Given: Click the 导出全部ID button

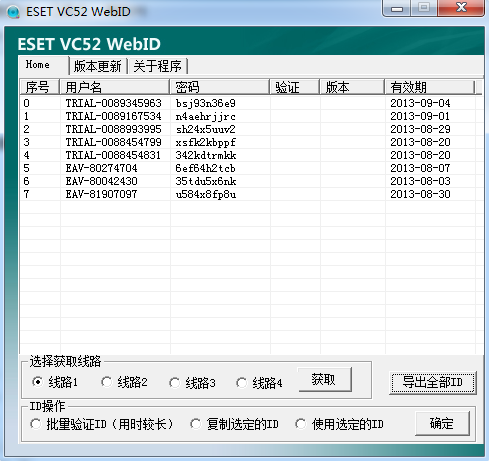Looking at the screenshot, I should (433, 383).
